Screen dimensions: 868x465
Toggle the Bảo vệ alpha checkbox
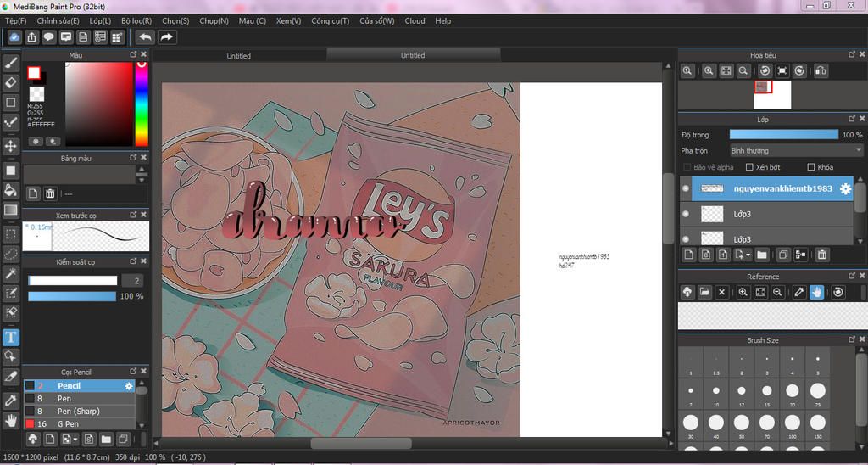tap(687, 167)
